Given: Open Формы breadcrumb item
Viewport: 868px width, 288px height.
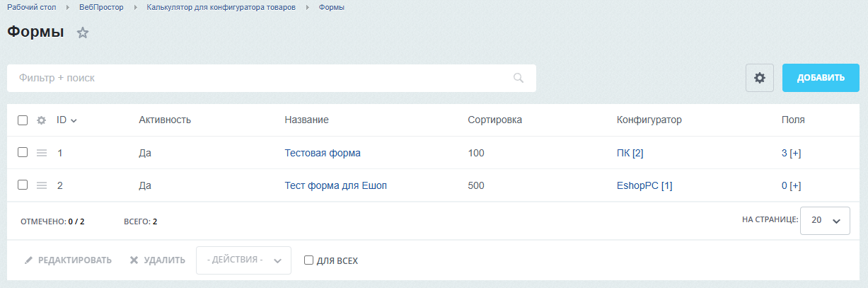Looking at the screenshot, I should (332, 7).
